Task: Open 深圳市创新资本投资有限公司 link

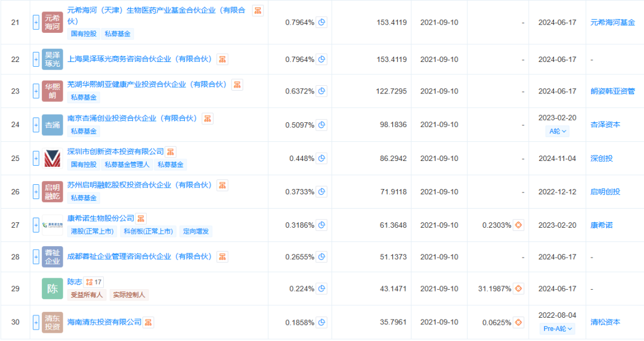Action: click(x=116, y=151)
